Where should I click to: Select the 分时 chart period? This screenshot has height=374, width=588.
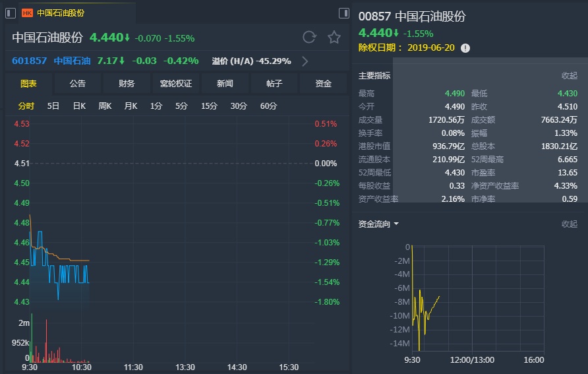[26, 106]
